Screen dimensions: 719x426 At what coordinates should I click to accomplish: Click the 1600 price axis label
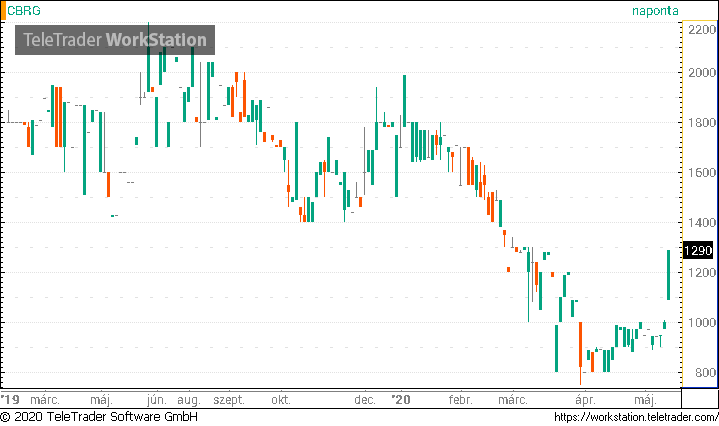pos(702,172)
